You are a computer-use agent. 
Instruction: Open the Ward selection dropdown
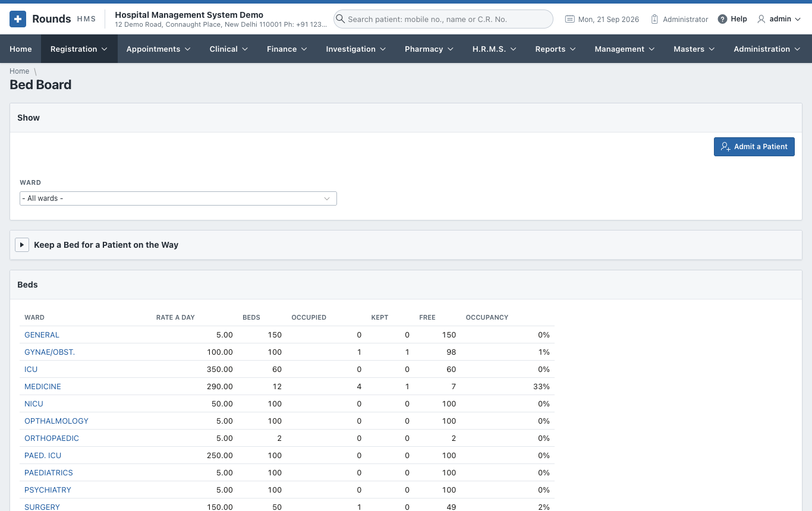click(x=178, y=198)
